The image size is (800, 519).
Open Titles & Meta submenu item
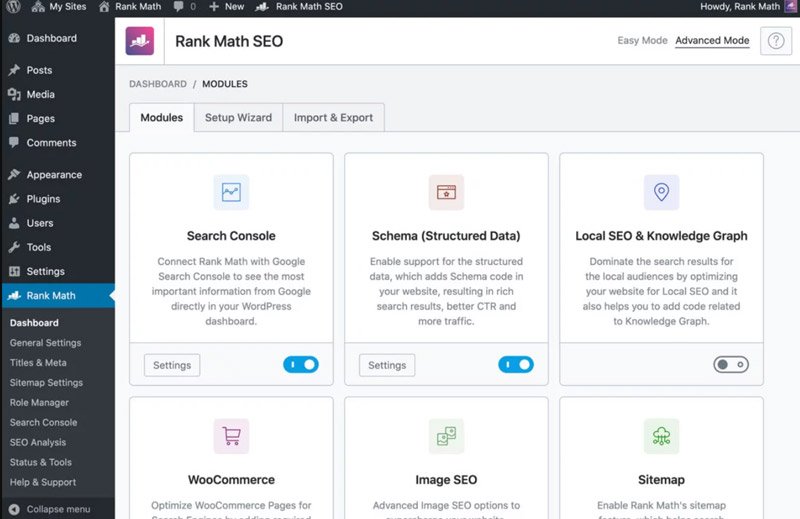(x=38, y=363)
